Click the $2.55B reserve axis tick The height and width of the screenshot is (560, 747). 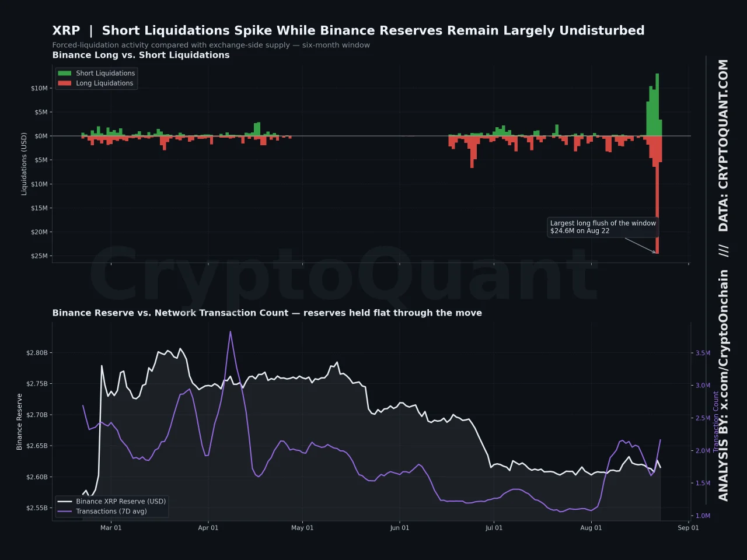pyautogui.click(x=37, y=508)
